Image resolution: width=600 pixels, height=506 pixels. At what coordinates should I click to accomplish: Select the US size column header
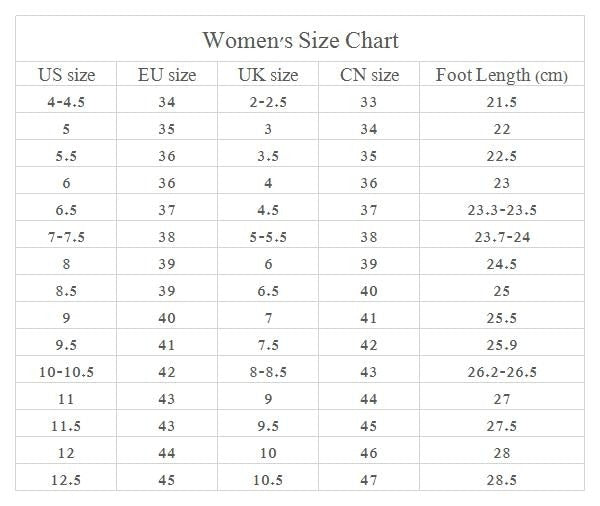coord(67,75)
